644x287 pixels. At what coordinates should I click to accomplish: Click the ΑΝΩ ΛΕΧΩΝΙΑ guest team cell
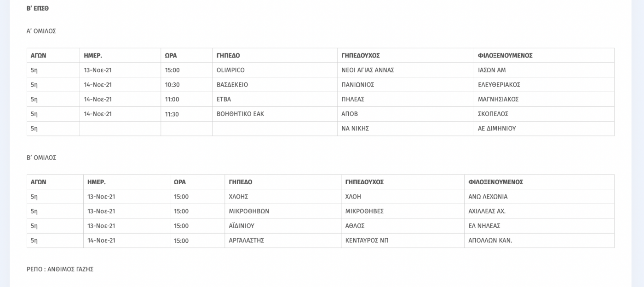point(539,197)
